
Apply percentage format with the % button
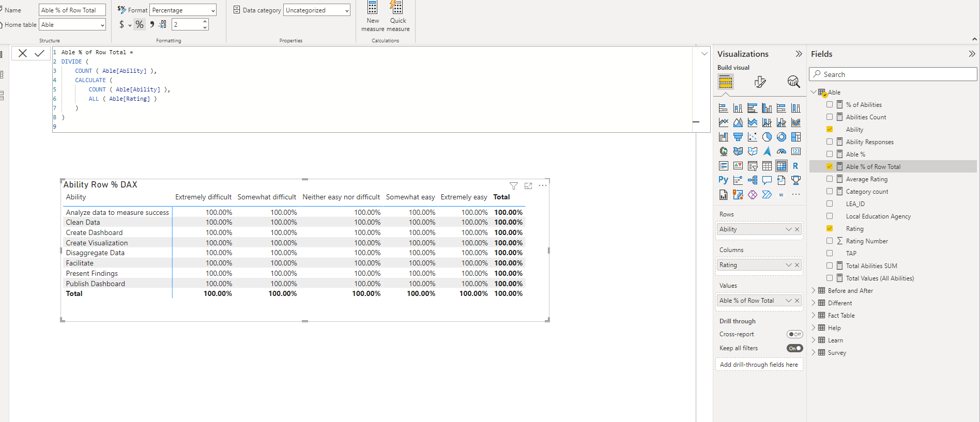click(x=140, y=24)
